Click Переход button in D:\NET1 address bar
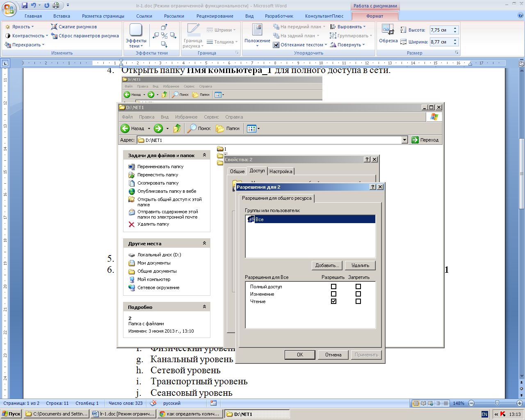This screenshot has height=420, width=525. [425, 140]
